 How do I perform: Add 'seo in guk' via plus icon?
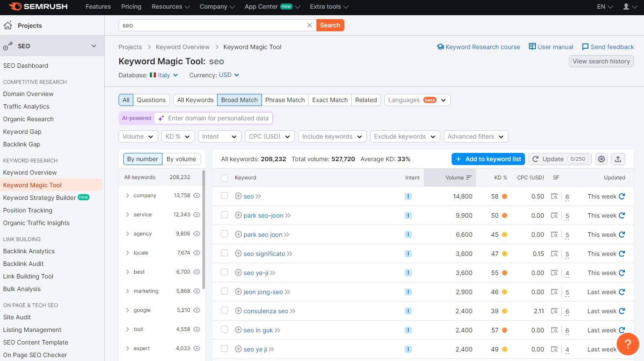tap(238, 330)
